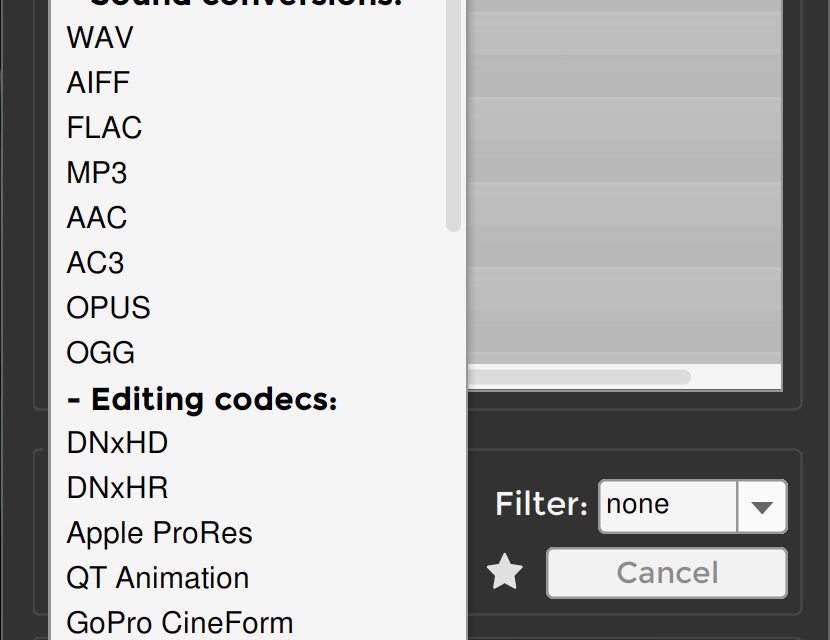The height and width of the screenshot is (640, 830).
Task: Choose the AAC conversion entry
Action: coord(97,218)
